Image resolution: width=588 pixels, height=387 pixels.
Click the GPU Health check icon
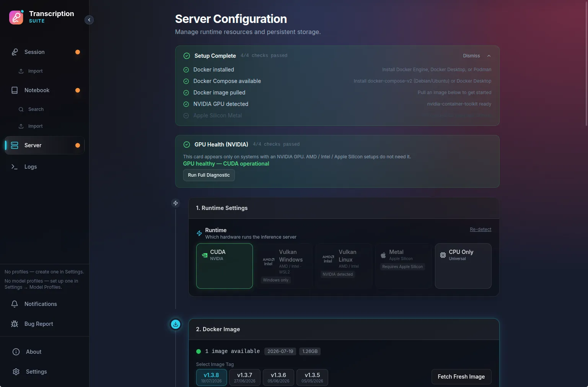pyautogui.click(x=187, y=145)
